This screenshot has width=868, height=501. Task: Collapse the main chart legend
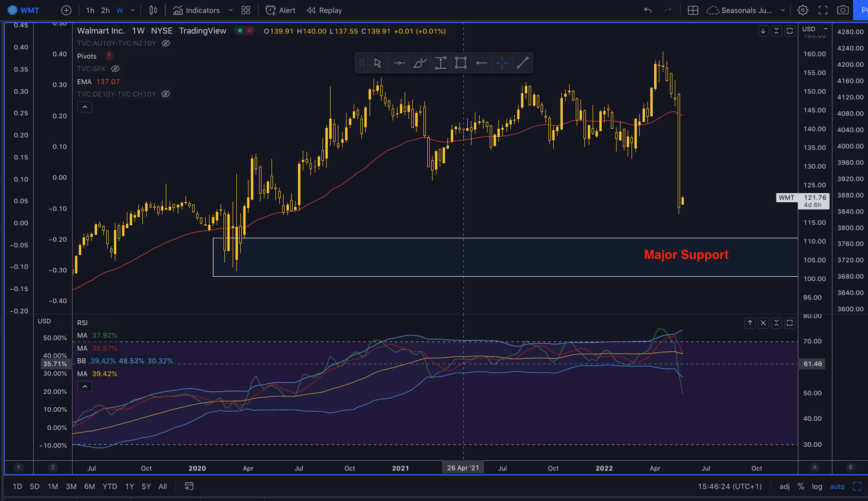pyautogui.click(x=84, y=107)
